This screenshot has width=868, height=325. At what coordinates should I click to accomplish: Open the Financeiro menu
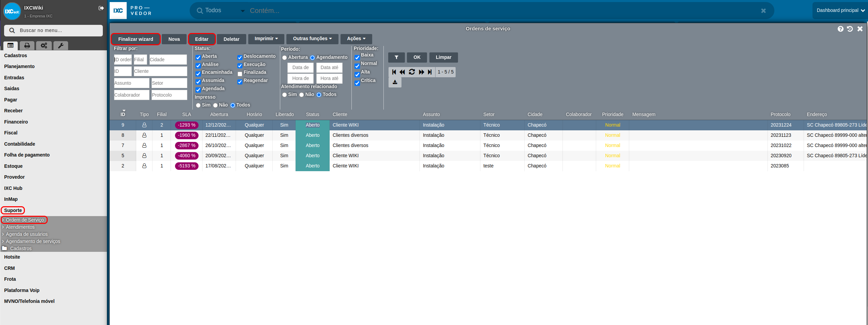16,122
